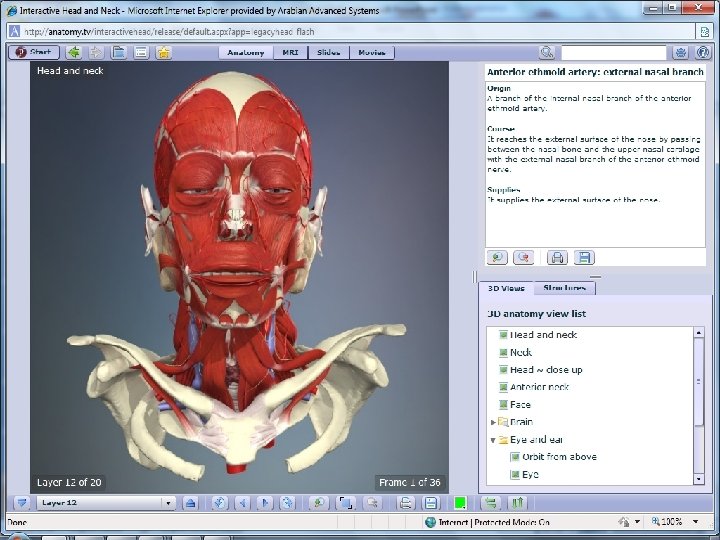Click the Start button in the top toolbar
The image size is (720, 540).
(x=33, y=52)
